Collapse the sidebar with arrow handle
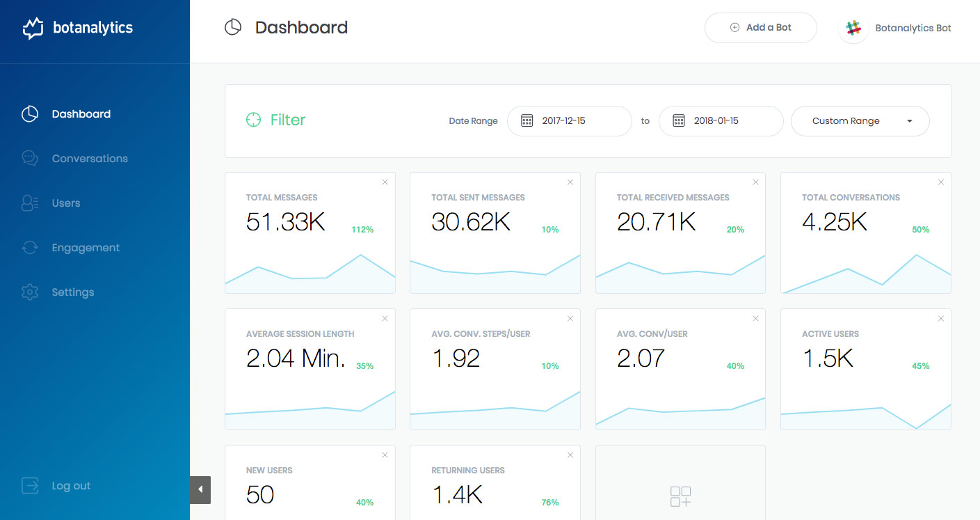980x520 pixels. [200, 490]
